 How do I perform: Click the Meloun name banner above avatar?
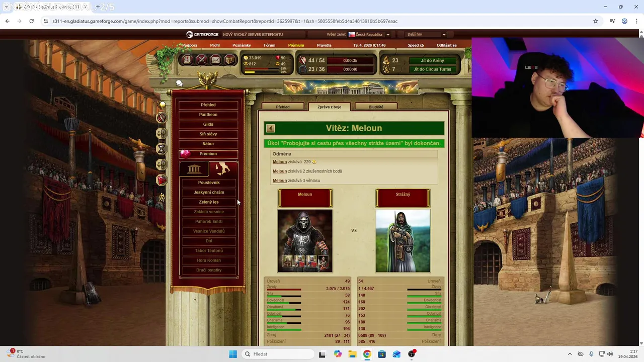click(x=305, y=198)
